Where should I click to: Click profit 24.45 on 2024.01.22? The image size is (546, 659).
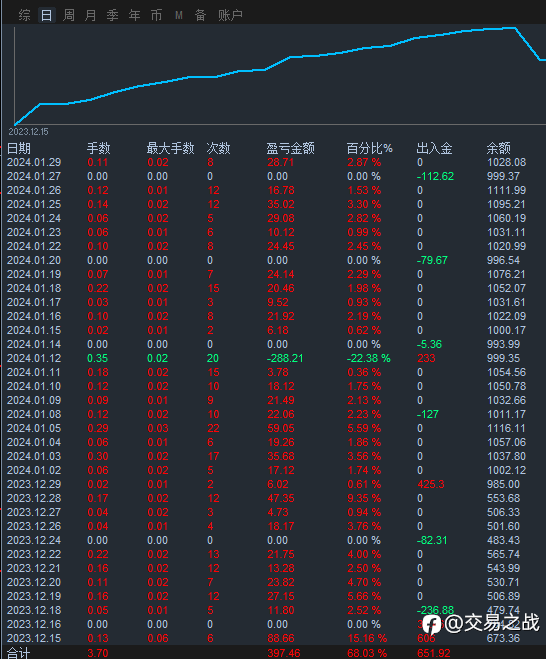281,246
